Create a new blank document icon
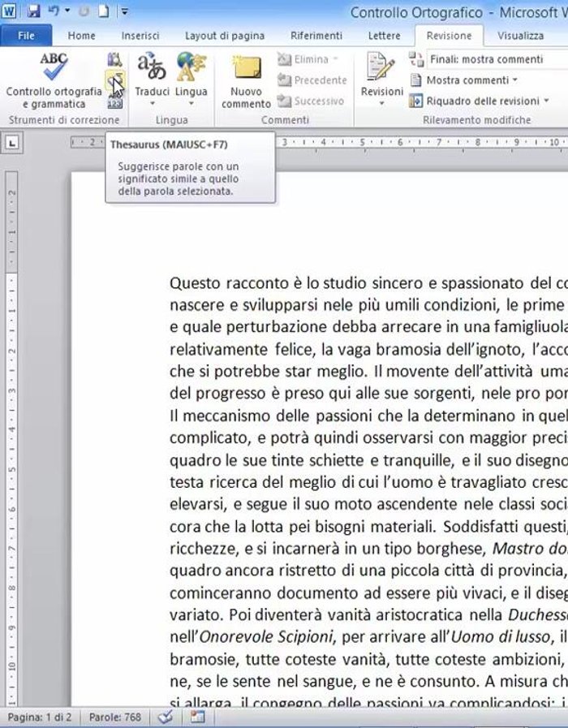The image size is (568, 728). click(104, 11)
